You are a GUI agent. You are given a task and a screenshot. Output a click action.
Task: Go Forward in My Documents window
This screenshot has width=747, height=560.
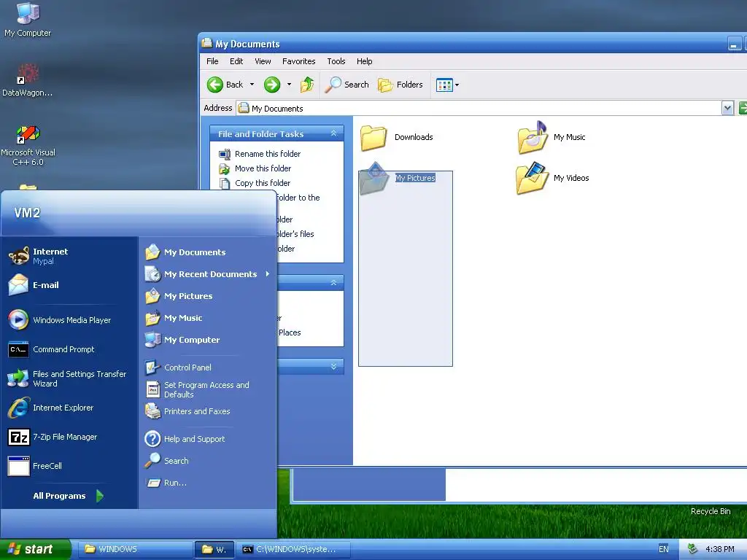click(272, 85)
